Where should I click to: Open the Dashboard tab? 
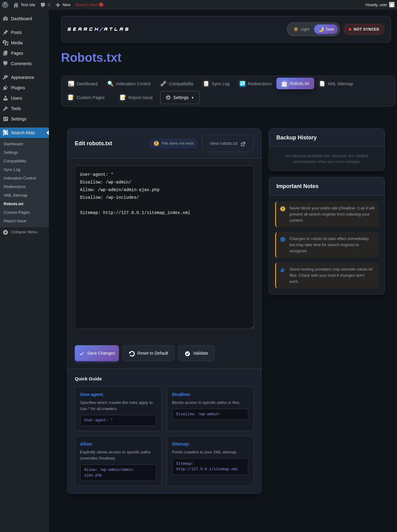point(83,84)
